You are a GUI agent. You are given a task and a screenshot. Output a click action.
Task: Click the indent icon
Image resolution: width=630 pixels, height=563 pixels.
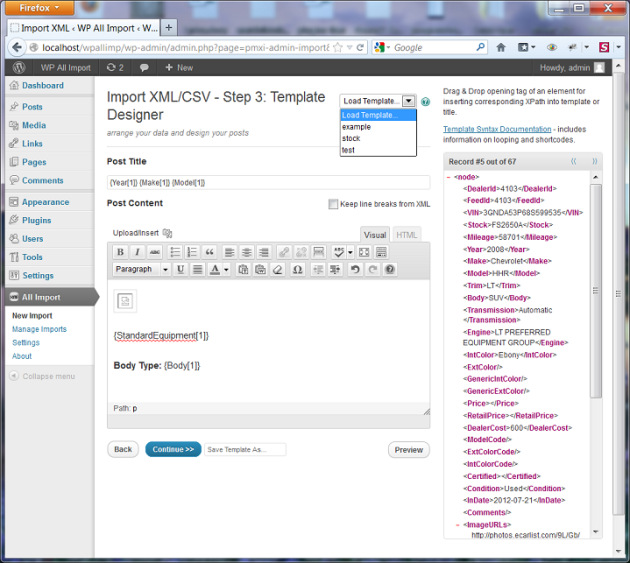click(335, 269)
